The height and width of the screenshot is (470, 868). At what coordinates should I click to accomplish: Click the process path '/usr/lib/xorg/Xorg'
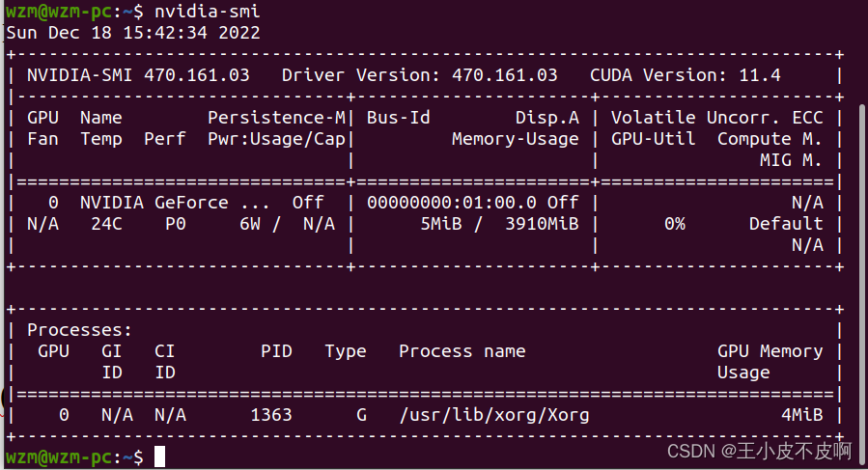[x=494, y=415]
